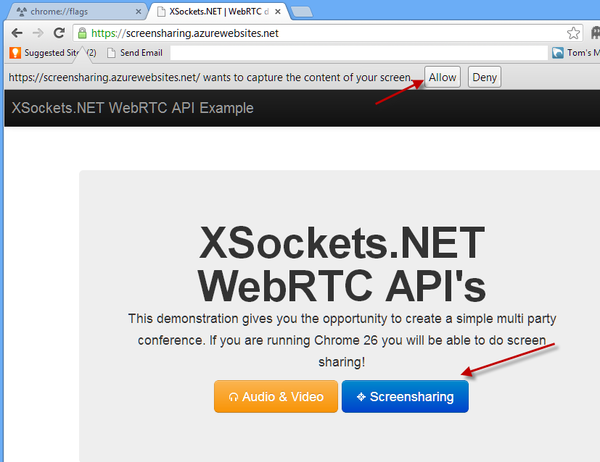Screen dimensions: 600x462
Task: Start Audio & Video conference
Action: 276,396
